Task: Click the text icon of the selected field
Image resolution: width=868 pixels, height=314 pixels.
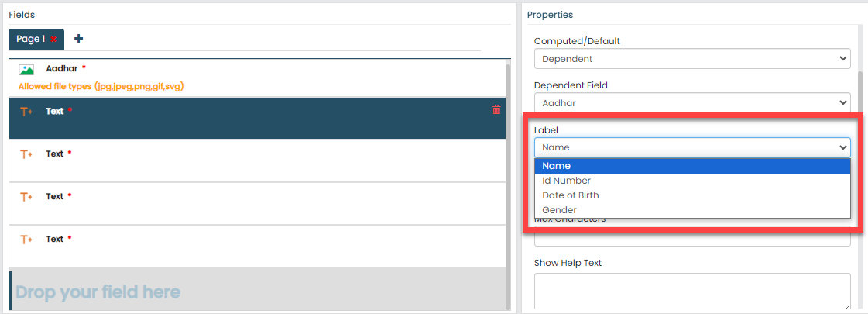Action: (x=26, y=112)
